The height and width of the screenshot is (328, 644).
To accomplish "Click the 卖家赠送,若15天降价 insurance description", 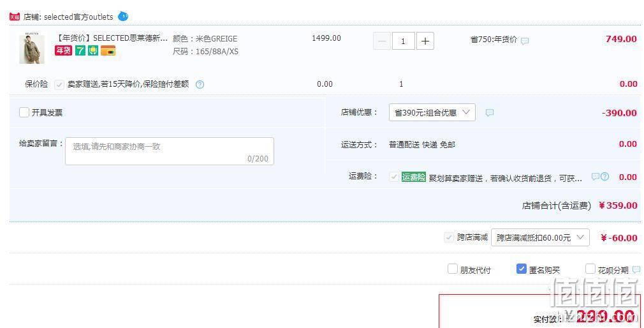I will point(128,84).
